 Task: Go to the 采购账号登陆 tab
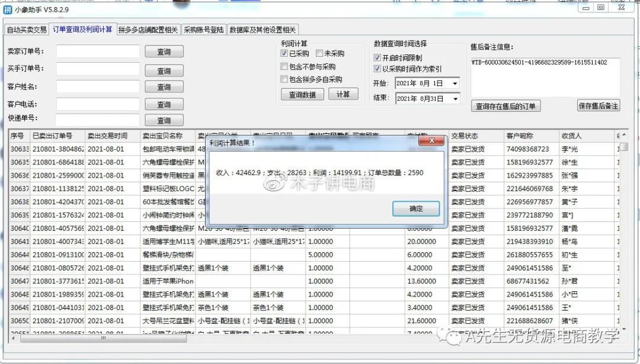pyautogui.click(x=203, y=30)
